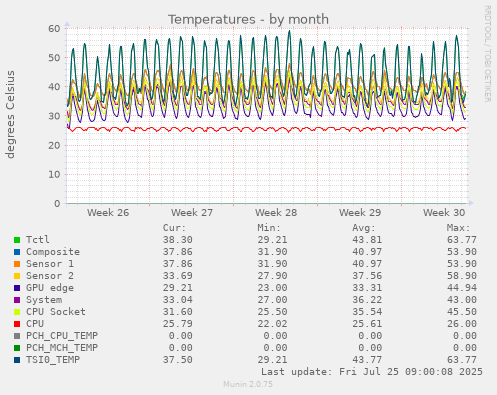Click the Cur: column header
497x395 pixels.
pos(174,228)
